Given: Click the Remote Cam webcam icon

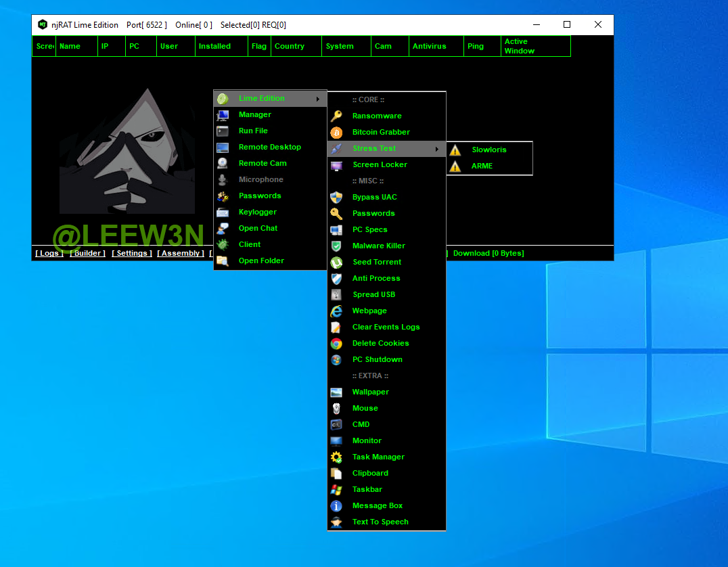Looking at the screenshot, I should [x=223, y=163].
